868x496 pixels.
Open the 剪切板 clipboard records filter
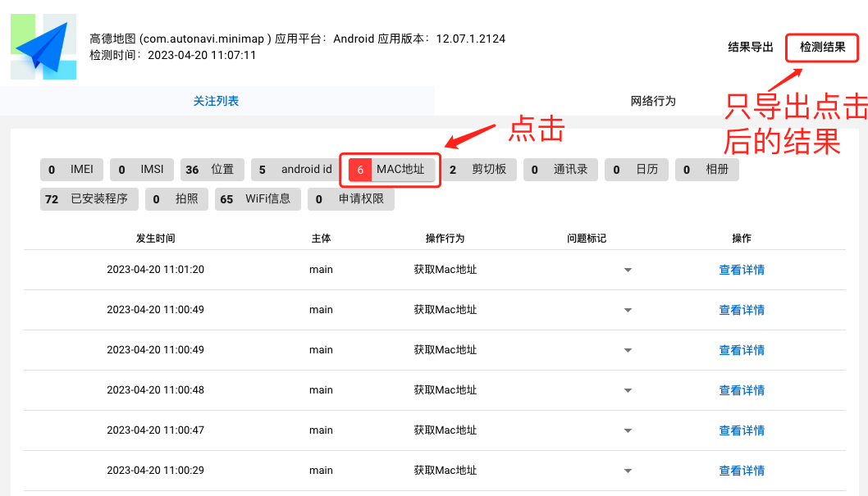point(479,169)
